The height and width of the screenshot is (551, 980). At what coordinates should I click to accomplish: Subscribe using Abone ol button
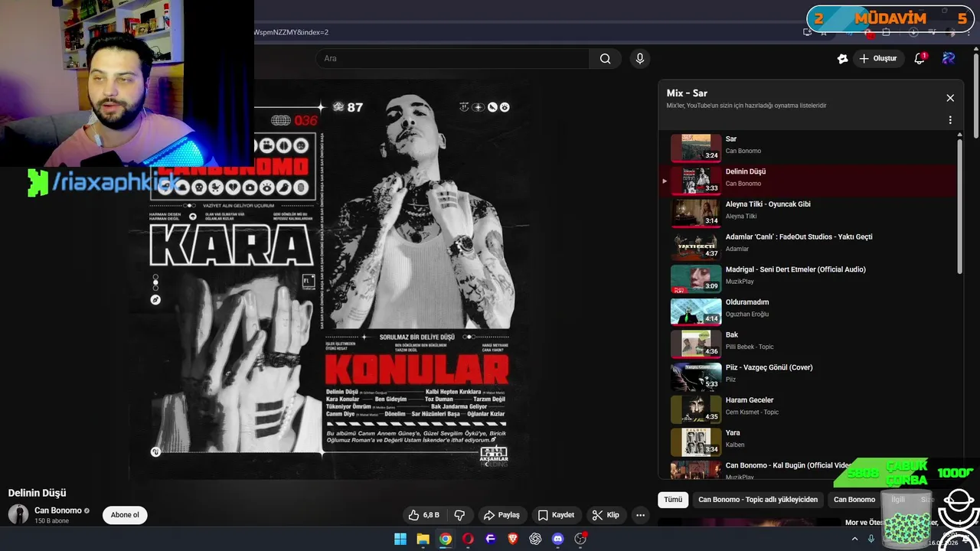[x=125, y=515]
